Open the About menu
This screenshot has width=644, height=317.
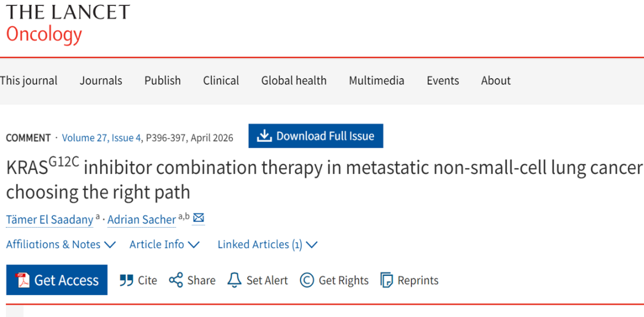496,80
